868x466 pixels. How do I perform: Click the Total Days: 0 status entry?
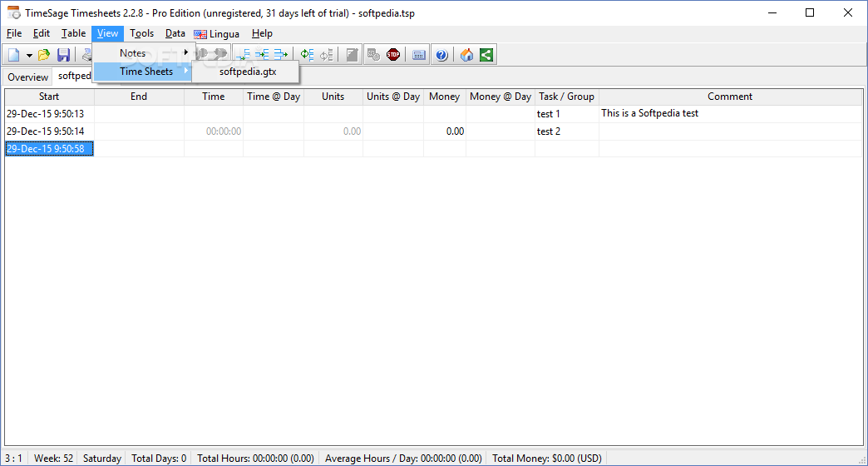pos(159,459)
